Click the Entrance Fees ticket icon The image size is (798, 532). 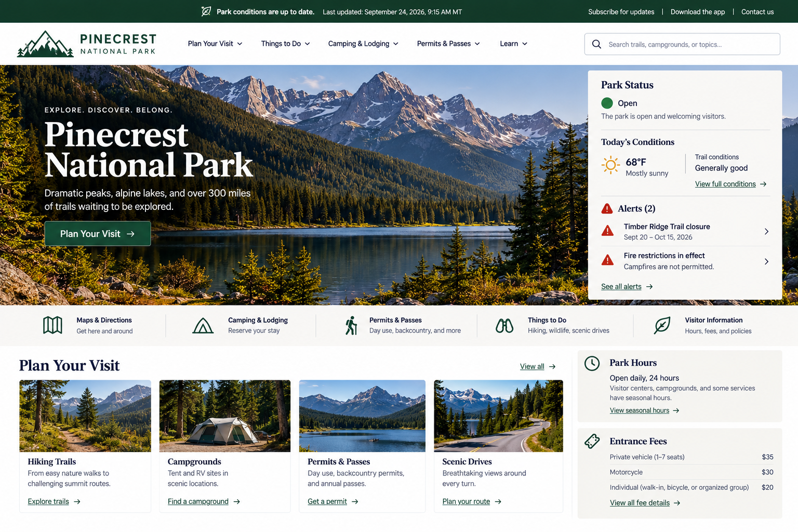(x=592, y=442)
